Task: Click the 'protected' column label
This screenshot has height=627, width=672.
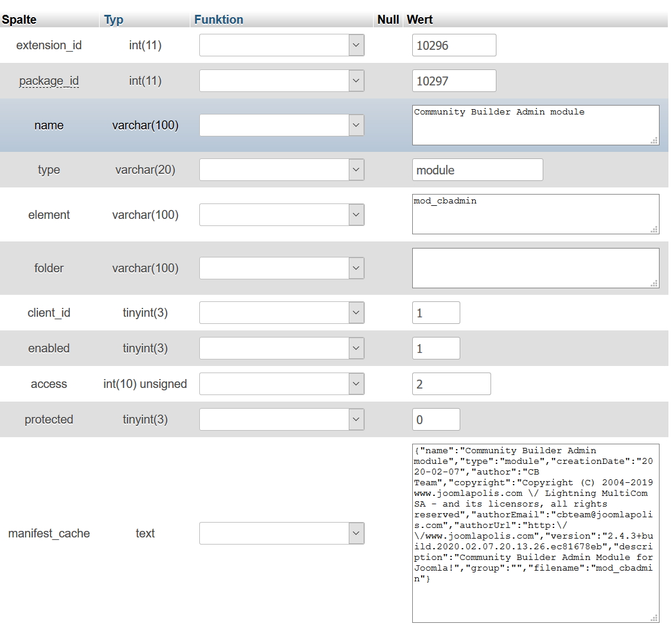Action: 49,419
